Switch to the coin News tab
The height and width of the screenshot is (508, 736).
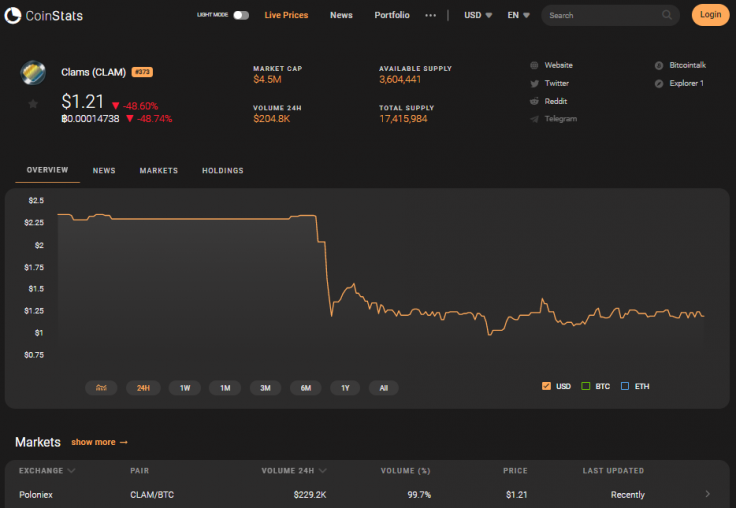(104, 170)
